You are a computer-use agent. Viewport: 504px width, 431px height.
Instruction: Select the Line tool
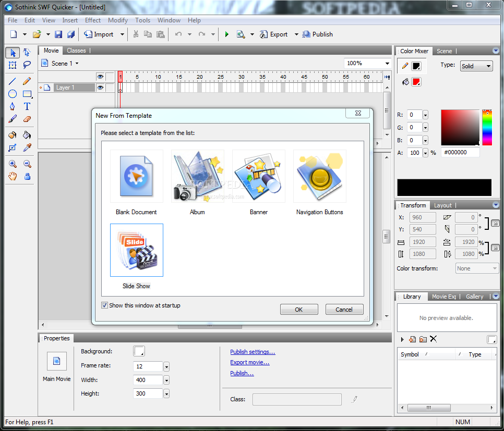click(13, 81)
